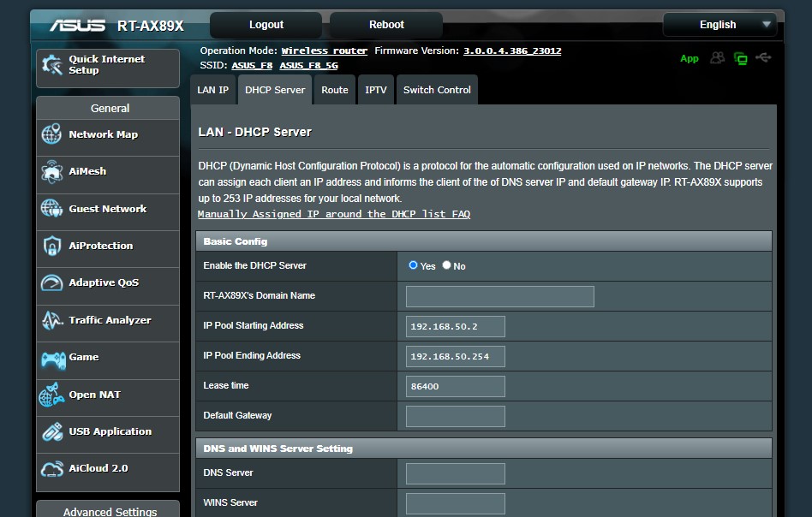Select No to disable DHCP Server
812x517 pixels.
(446, 265)
